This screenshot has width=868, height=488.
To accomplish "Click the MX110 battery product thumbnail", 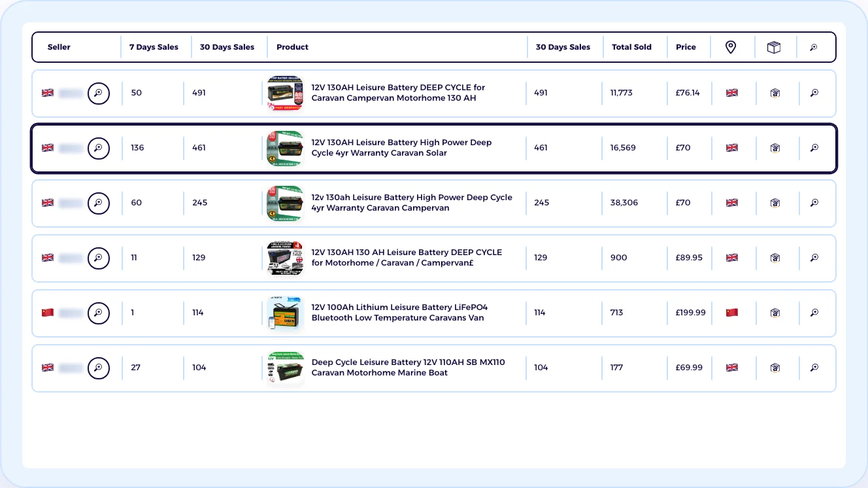I will 286,368.
